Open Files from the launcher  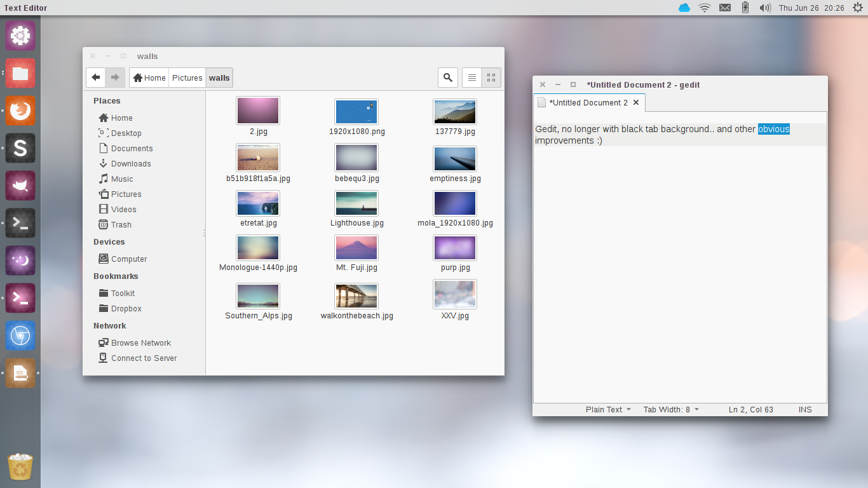tap(20, 73)
